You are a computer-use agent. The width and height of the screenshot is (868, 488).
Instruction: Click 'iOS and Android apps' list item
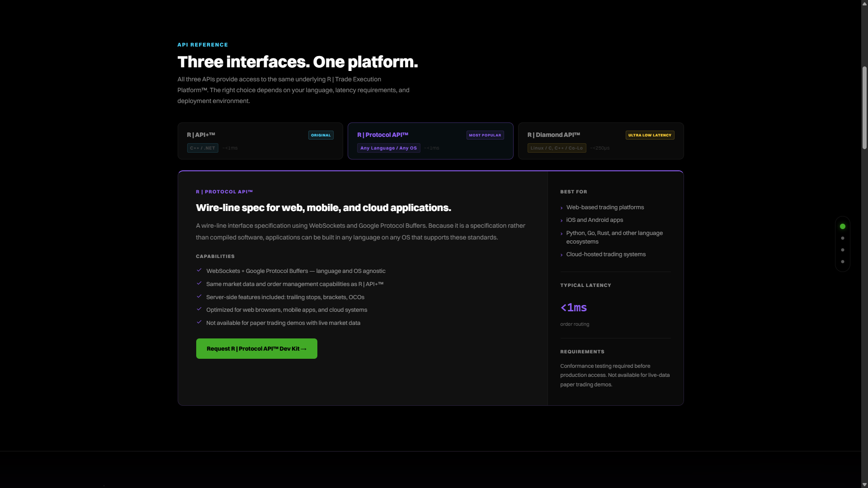tap(594, 220)
